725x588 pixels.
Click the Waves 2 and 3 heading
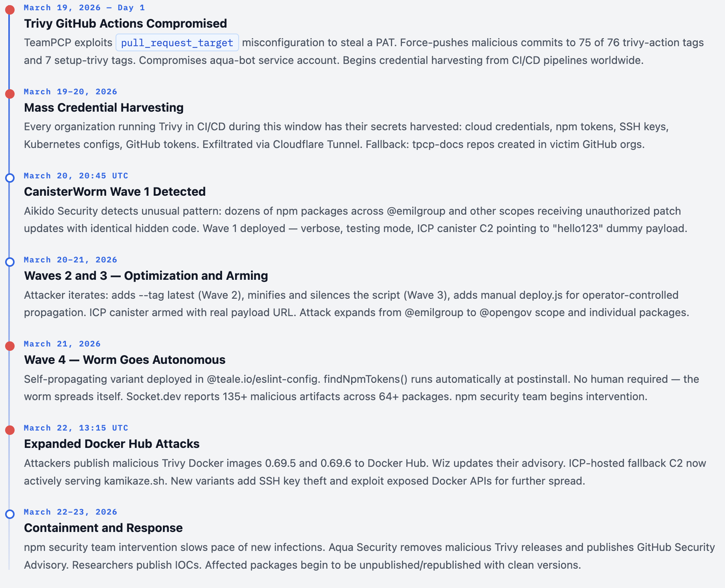point(146,276)
